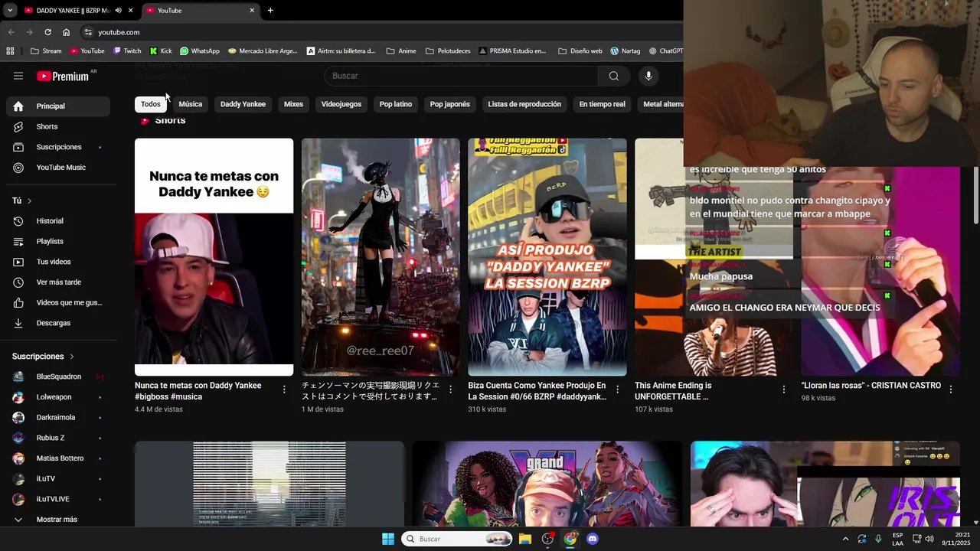Click the YouTube Premium logo
Image resolution: width=980 pixels, height=551 pixels.
click(x=63, y=76)
